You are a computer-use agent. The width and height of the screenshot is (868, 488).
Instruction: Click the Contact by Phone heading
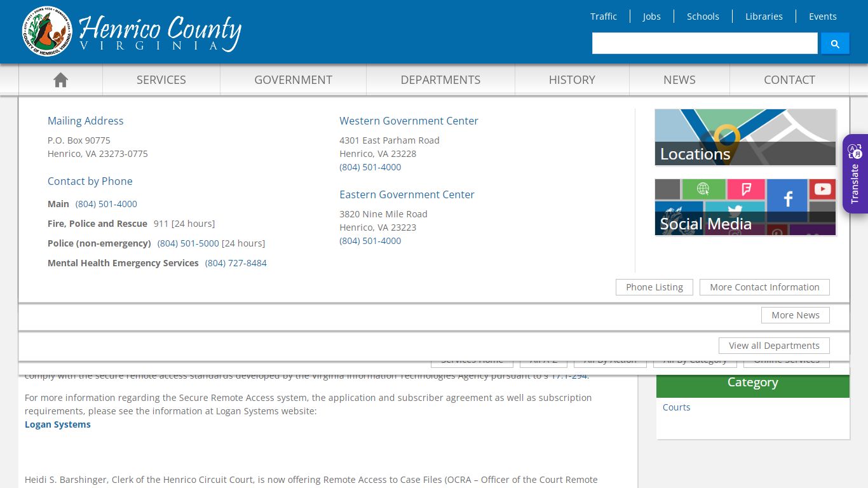[x=90, y=181]
